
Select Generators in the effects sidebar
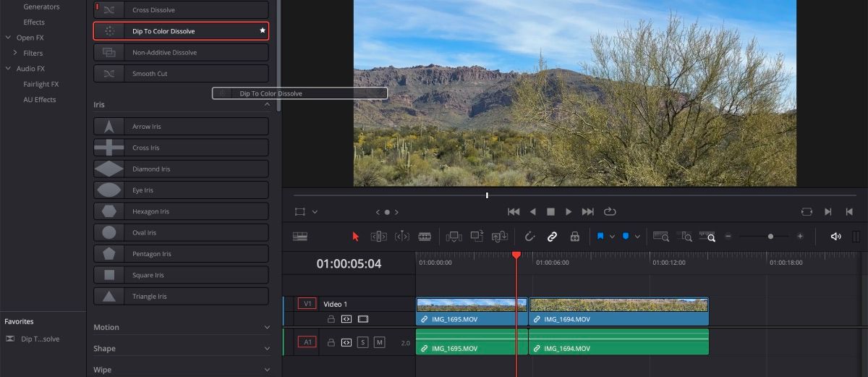click(x=41, y=7)
